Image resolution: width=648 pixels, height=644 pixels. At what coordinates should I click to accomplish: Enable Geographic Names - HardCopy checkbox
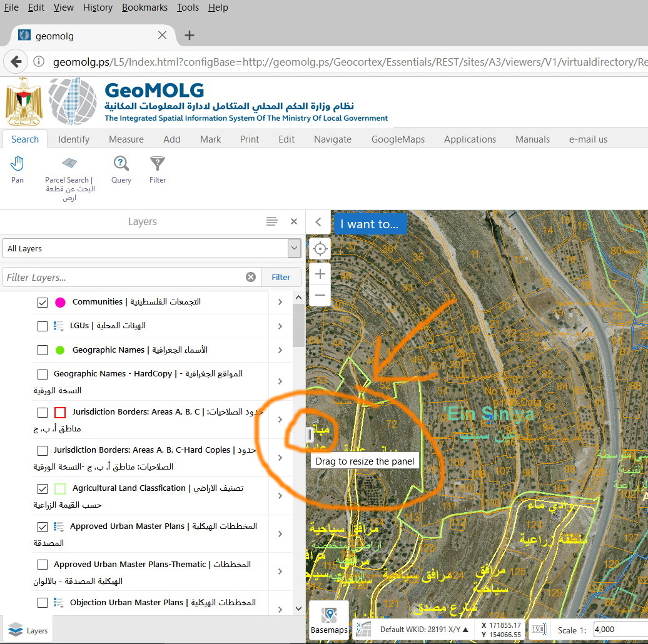[43, 375]
